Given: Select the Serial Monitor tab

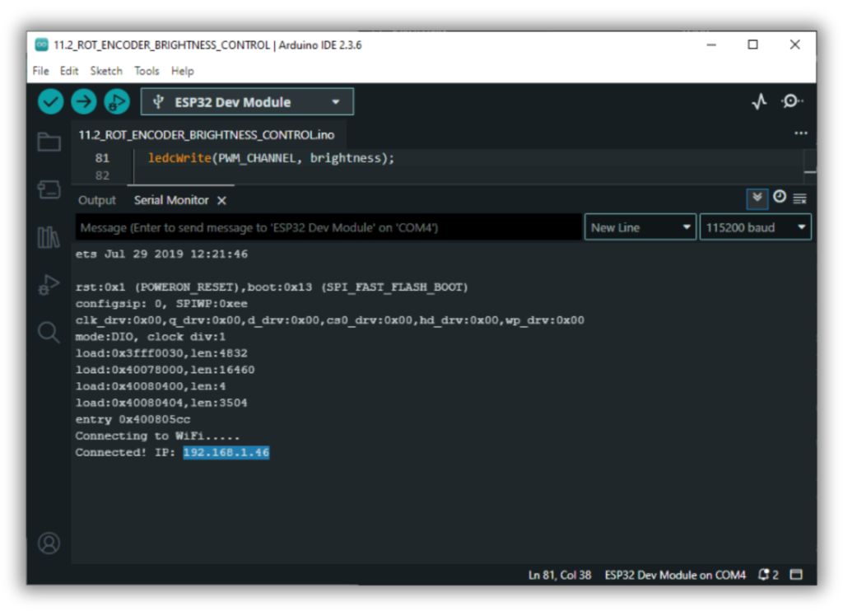Looking at the screenshot, I should point(171,201).
